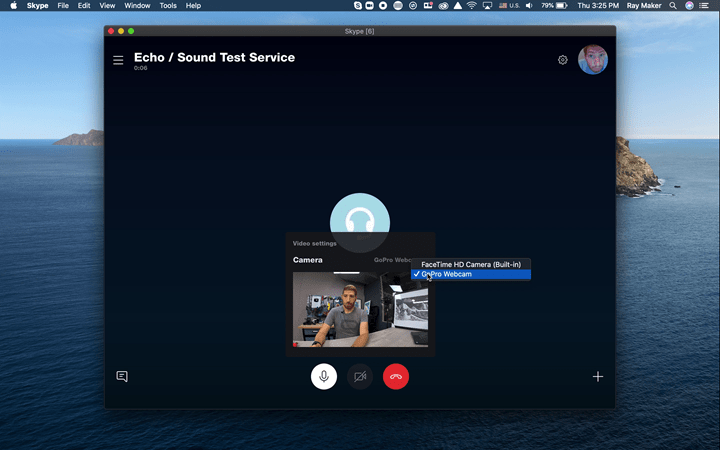
Task: Open the chat conversation icon
Action: click(x=122, y=377)
